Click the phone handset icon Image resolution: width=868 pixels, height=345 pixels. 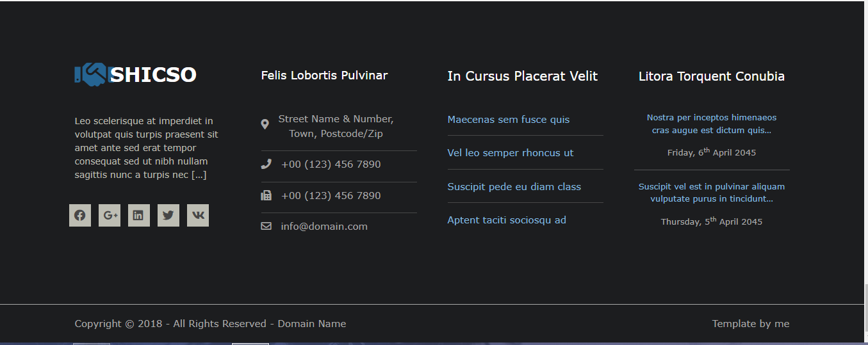[x=266, y=164]
